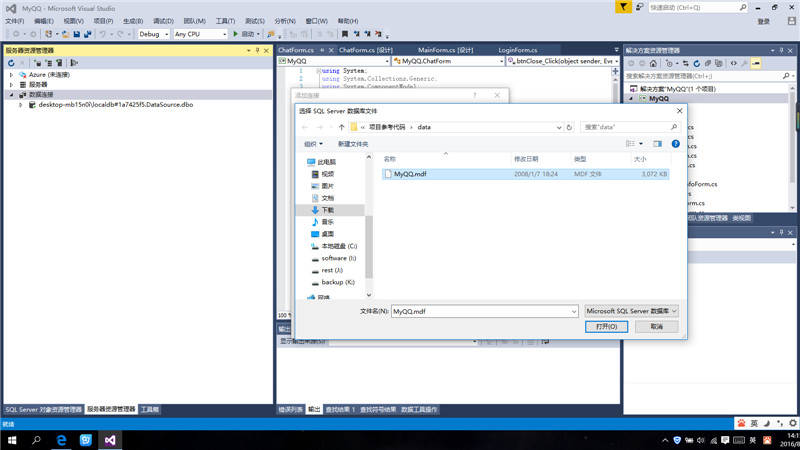Expand the Azure node in Server Explorer
Screen dimensions: 800x450
pos(11,75)
